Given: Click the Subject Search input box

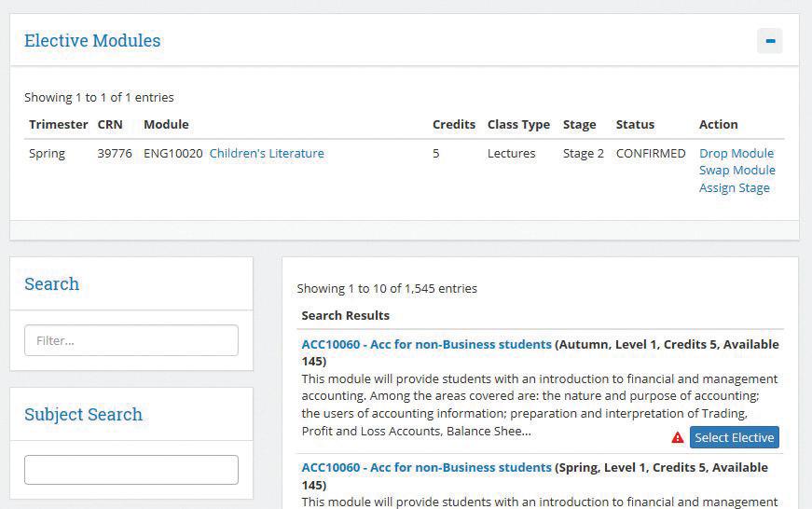Looking at the screenshot, I should pyautogui.click(x=131, y=470).
